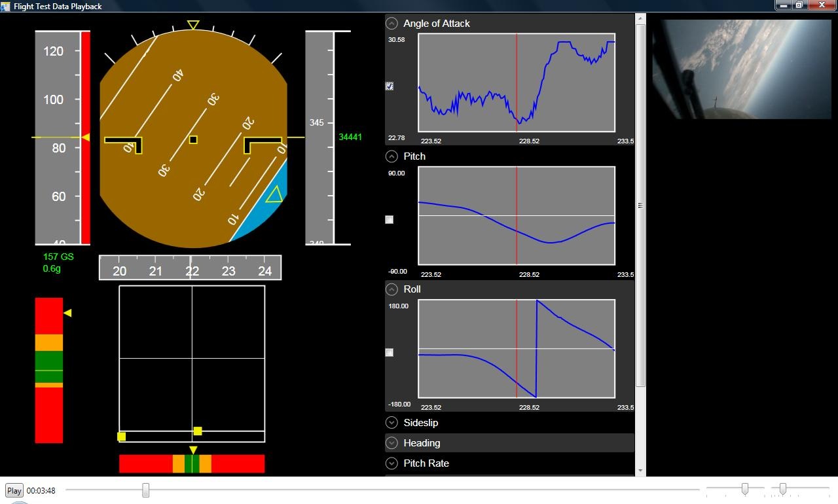Click the heading tape at 22
Viewport: 838px width, 504px height.
pos(192,271)
